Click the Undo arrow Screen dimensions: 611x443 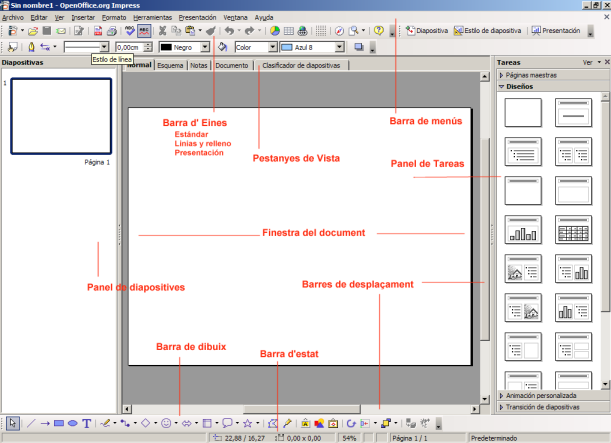[229, 30]
